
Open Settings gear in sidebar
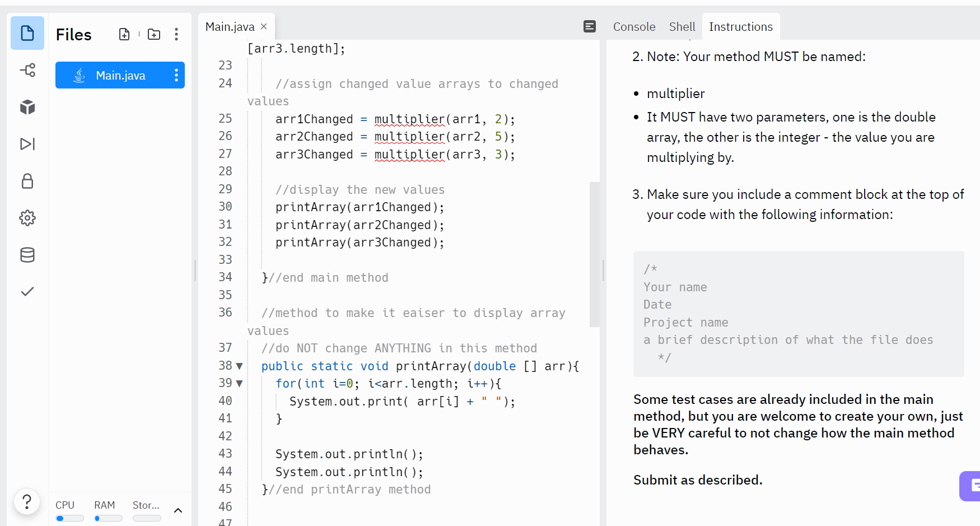[x=27, y=218]
